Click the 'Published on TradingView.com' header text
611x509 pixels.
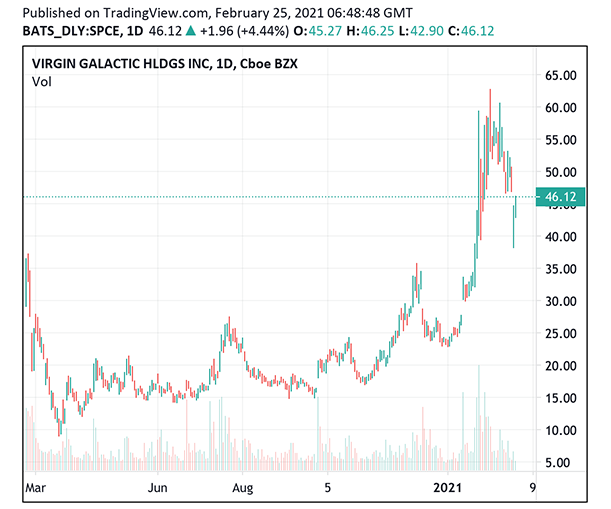click(x=115, y=13)
